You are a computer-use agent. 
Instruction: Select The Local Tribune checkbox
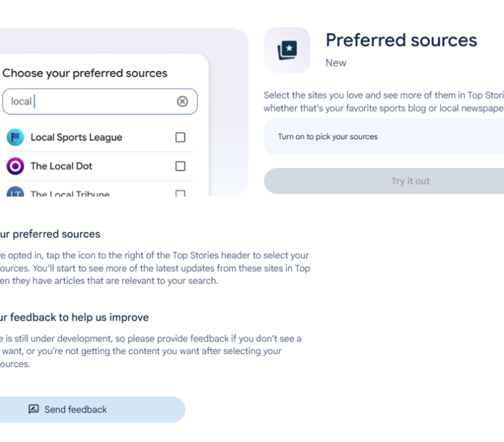(180, 194)
